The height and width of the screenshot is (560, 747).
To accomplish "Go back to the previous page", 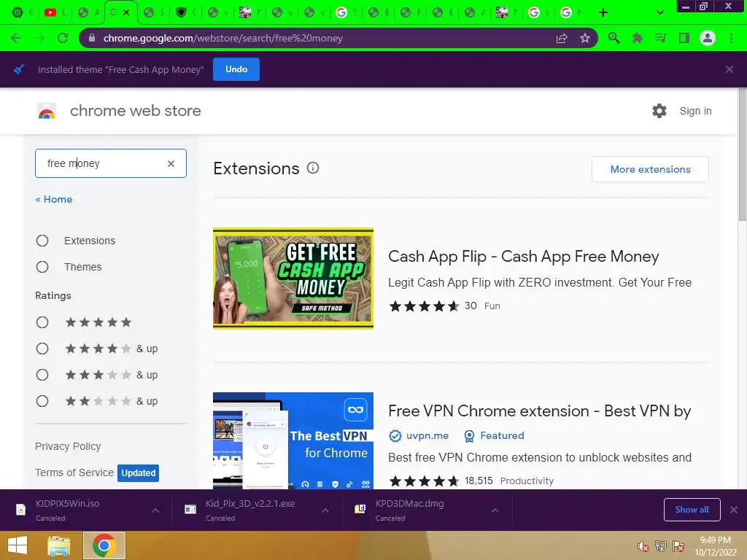I will [x=16, y=38].
